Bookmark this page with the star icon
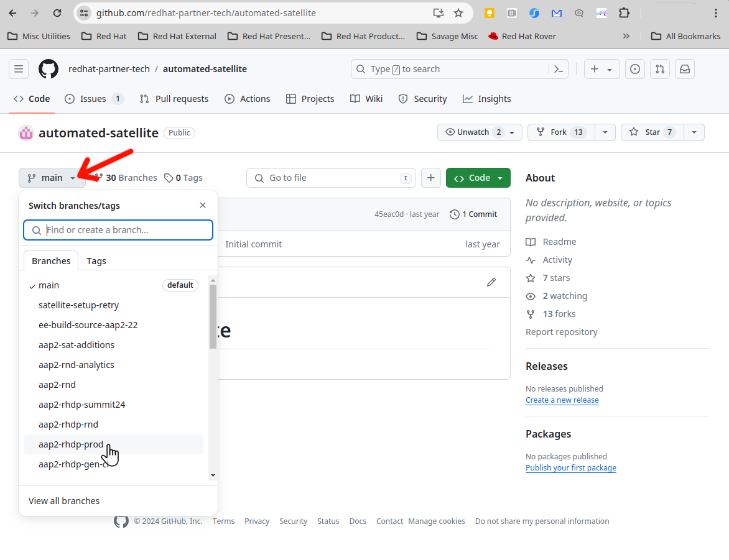Viewport: 729px width, 560px height. coord(458,13)
